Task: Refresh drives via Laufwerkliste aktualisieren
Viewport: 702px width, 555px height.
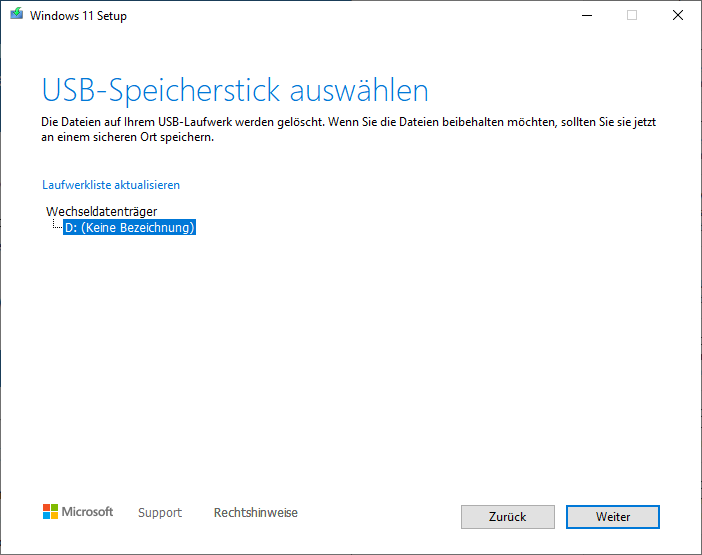Action: (111, 185)
